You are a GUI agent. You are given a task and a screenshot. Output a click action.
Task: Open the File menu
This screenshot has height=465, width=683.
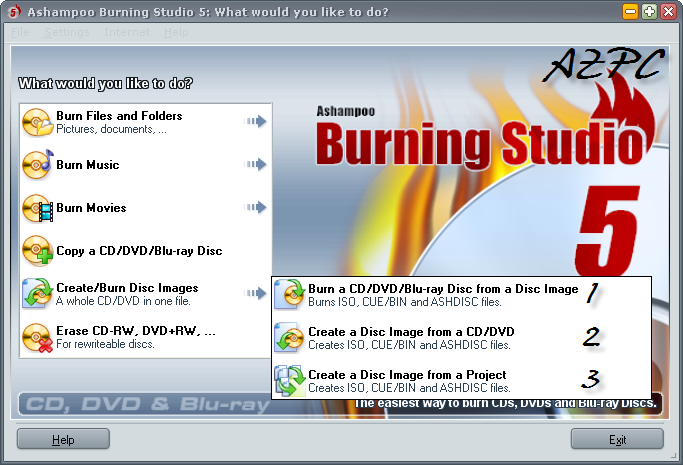click(x=21, y=32)
